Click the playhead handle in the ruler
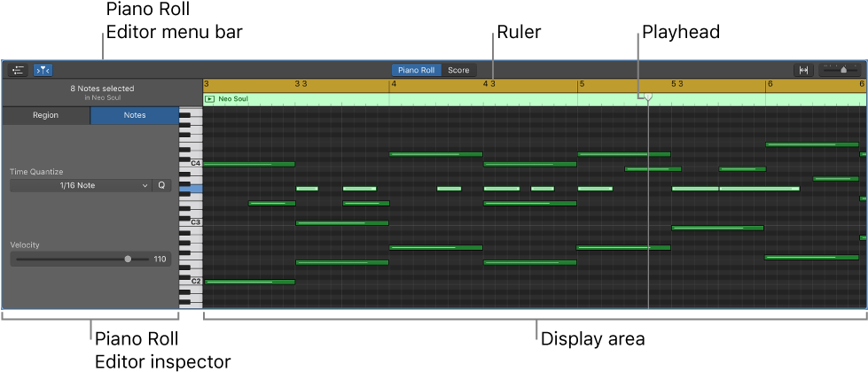 pos(647,97)
